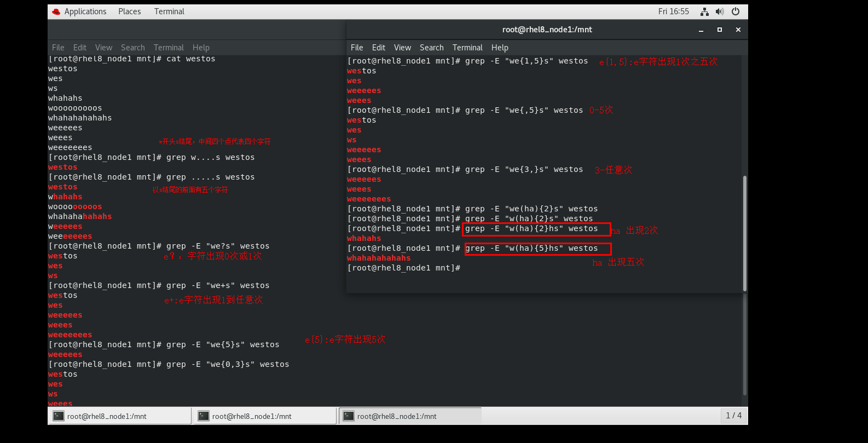Click the 'grep -E "we{1,5}s" westos' command
The height and width of the screenshot is (443, 868).
(526, 61)
